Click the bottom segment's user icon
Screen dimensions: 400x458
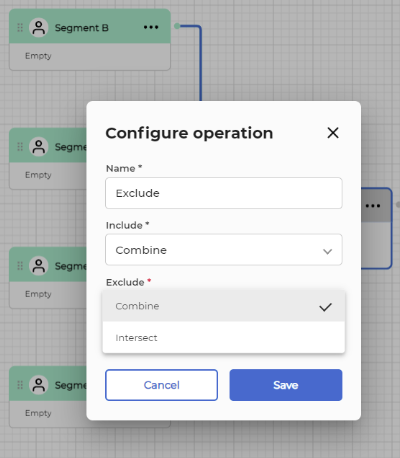(x=39, y=385)
